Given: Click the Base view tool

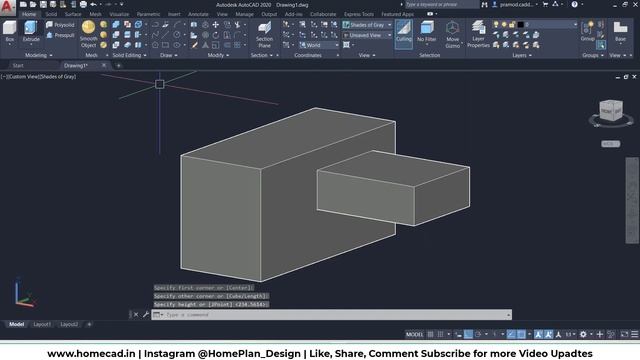Looking at the screenshot, I should (x=620, y=32).
